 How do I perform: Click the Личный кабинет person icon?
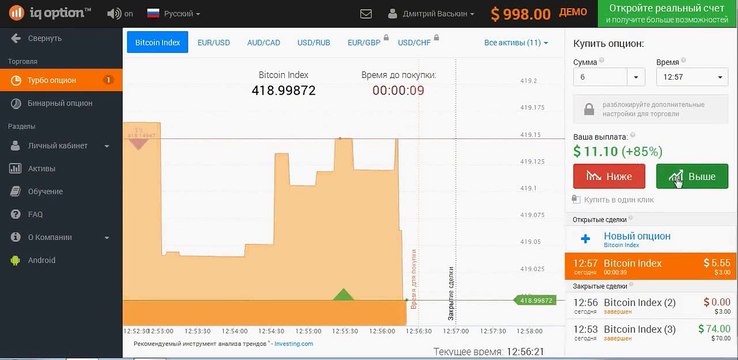[16, 146]
